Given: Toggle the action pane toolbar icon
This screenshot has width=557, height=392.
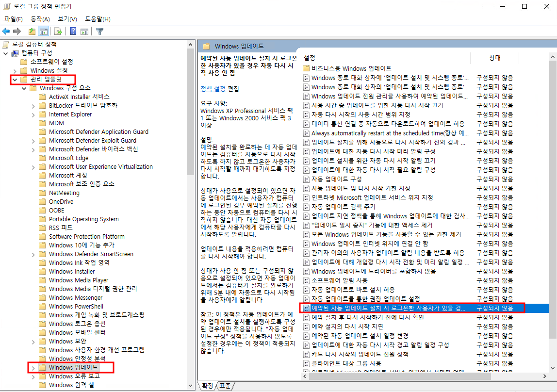Looking at the screenshot, I should click(x=84, y=32).
